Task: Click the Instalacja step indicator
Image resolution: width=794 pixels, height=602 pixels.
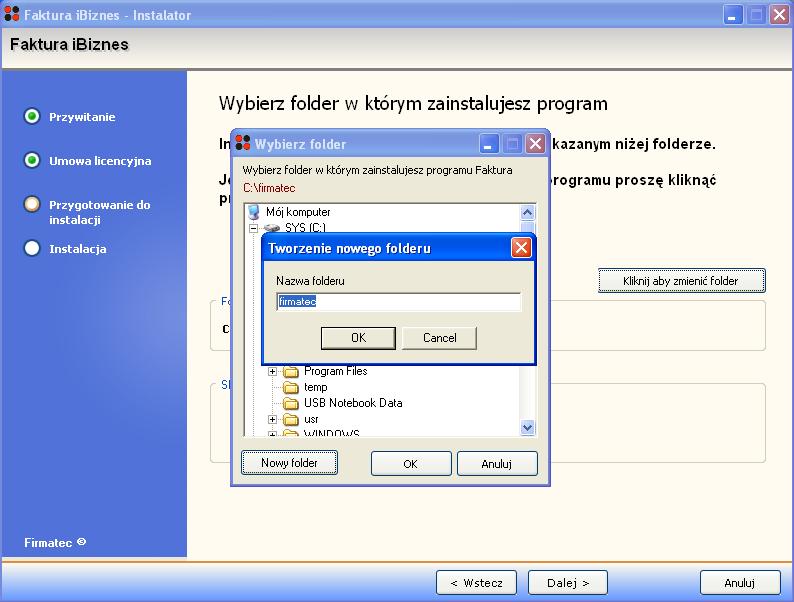Action: tap(32, 249)
